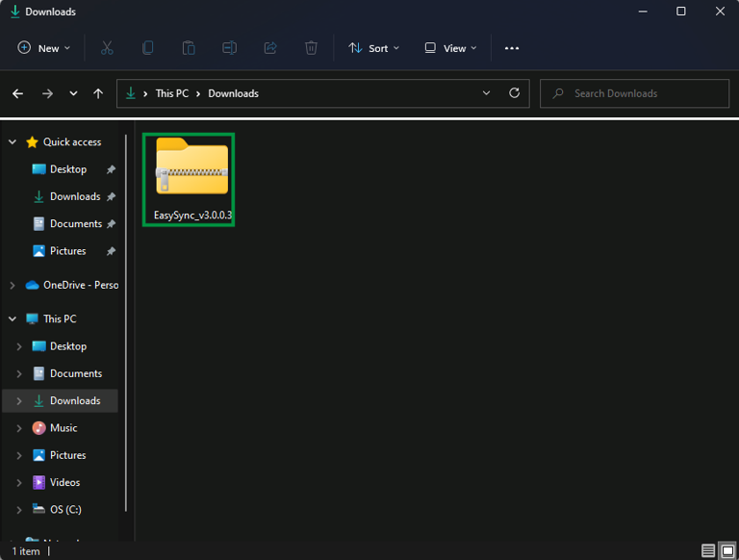Open the See more ellipsis menu

coord(511,48)
